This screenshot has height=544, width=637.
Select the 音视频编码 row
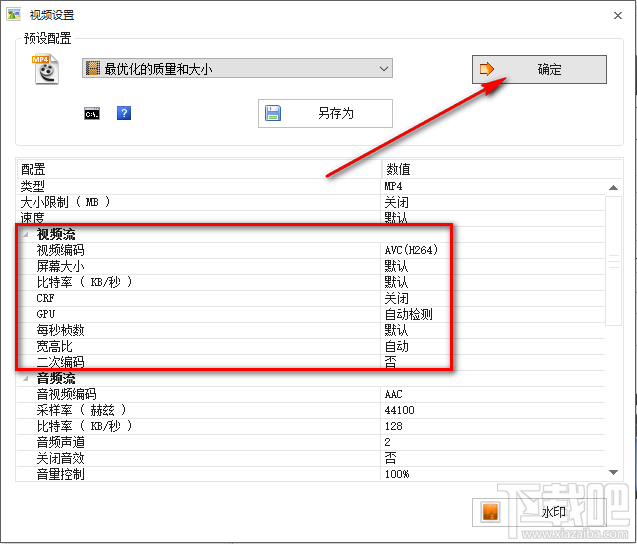pyautogui.click(x=311, y=394)
